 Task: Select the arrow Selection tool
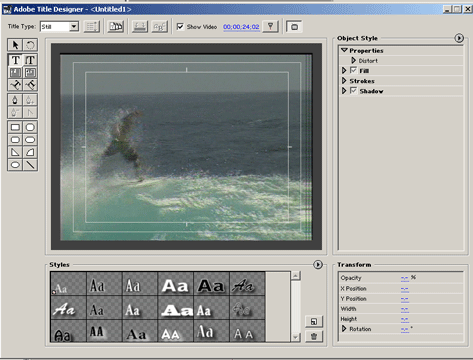pos(15,45)
